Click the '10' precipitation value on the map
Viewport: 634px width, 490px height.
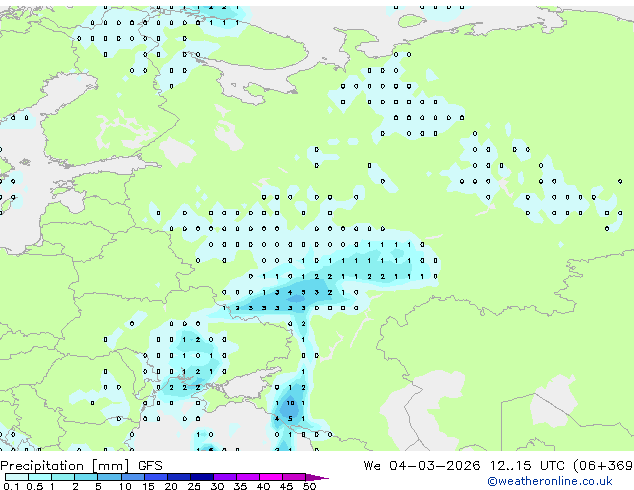[x=290, y=403]
